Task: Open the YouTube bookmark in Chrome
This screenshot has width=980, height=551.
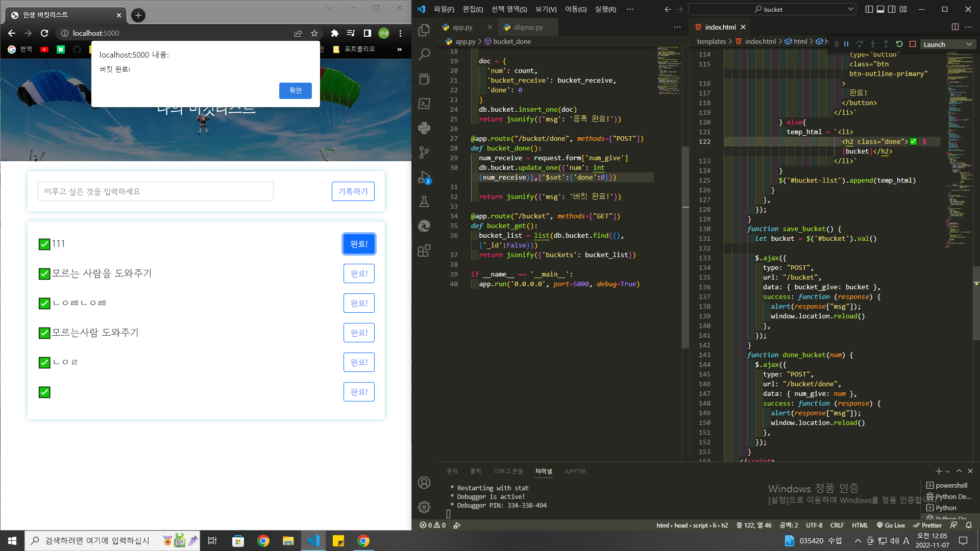Action: pos(44,49)
